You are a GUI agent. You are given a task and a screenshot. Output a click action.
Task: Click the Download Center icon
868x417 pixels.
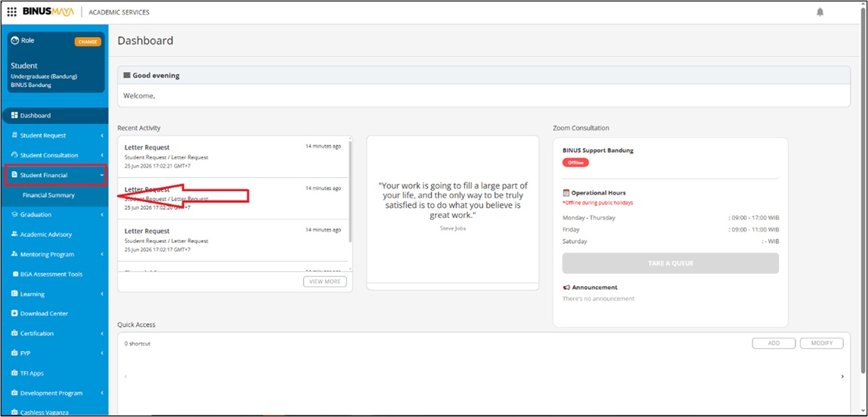tap(15, 313)
